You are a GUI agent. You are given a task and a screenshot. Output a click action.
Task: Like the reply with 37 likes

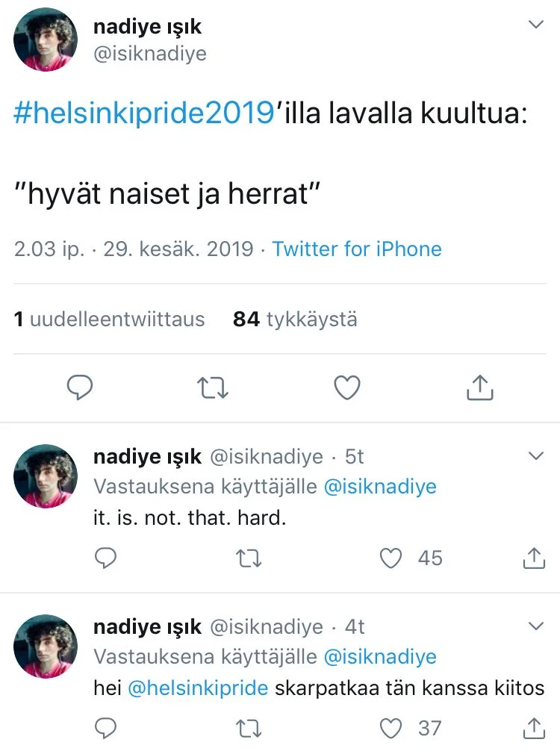click(x=391, y=727)
